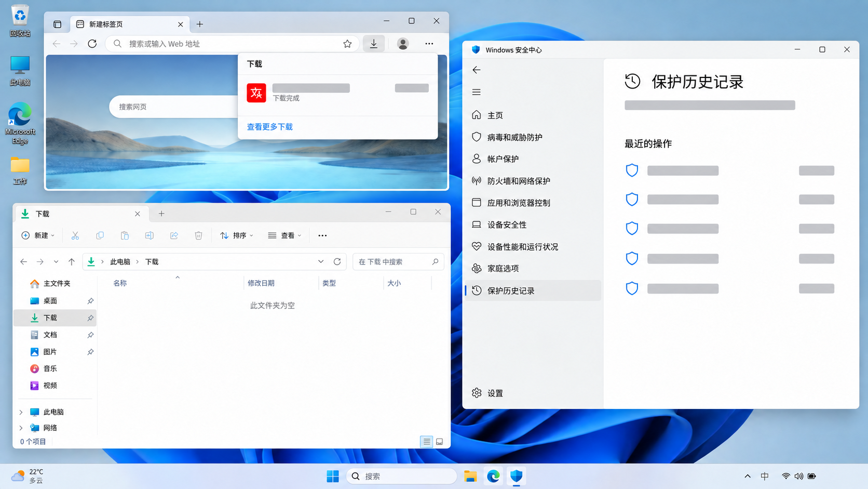Add a new tab in File Explorer

pyautogui.click(x=161, y=214)
